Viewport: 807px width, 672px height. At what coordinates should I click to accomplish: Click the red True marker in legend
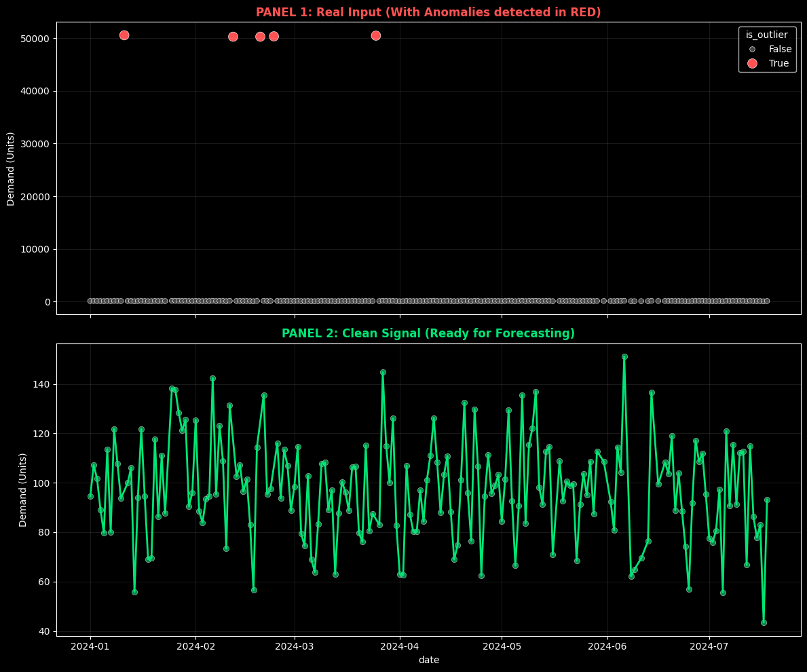752,63
